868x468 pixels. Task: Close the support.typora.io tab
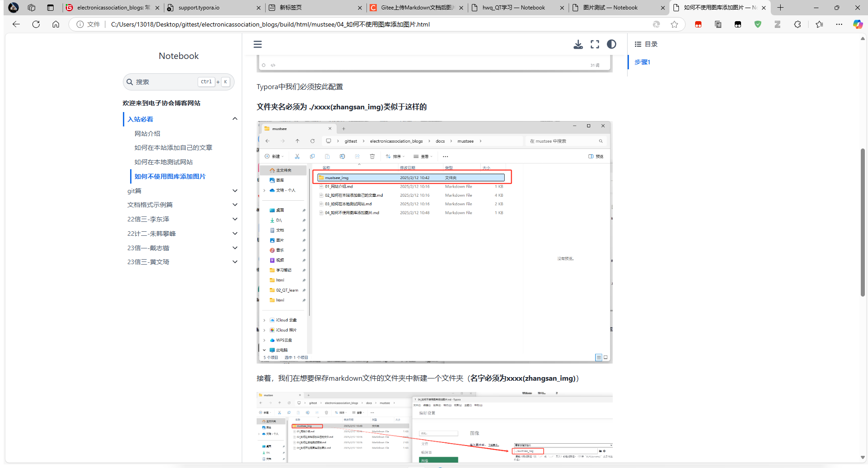(258, 8)
